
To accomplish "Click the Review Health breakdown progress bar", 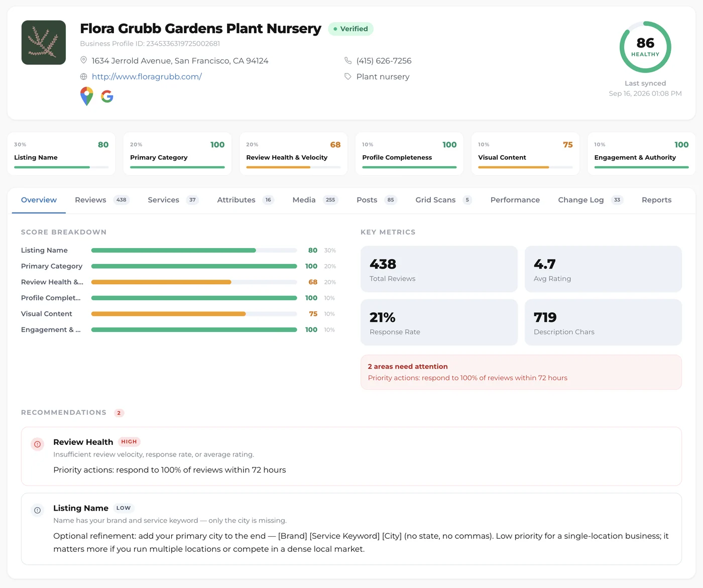I will [194, 282].
